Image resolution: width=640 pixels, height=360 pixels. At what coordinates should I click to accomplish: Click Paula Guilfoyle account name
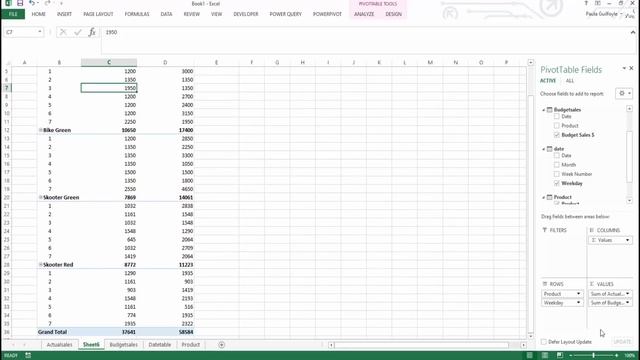601,14
